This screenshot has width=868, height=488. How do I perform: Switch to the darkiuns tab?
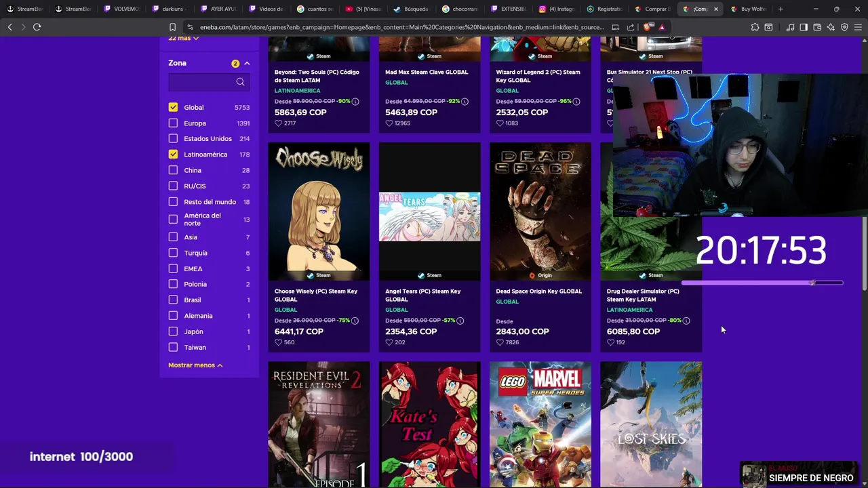coord(170,9)
